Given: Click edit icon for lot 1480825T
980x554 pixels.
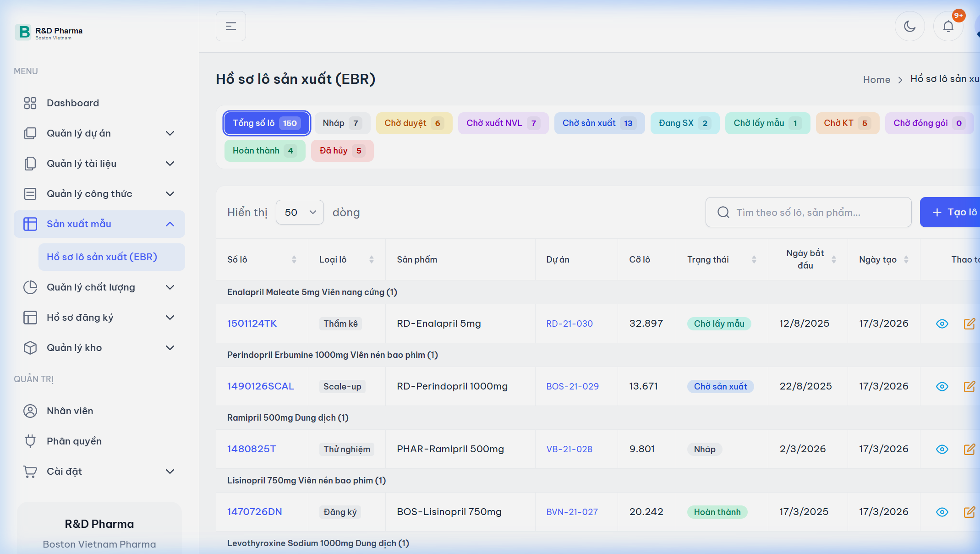Looking at the screenshot, I should pyautogui.click(x=969, y=450).
